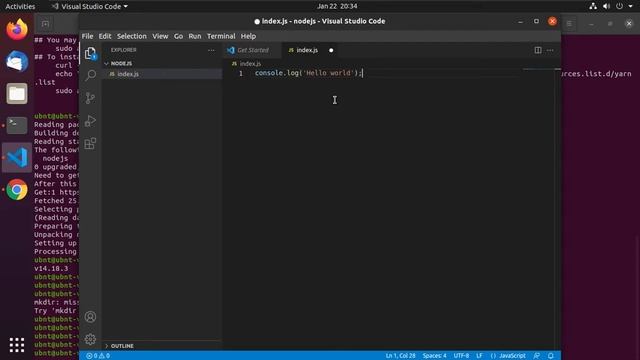Open notifications bell in status bar
Image resolution: width=640 pixels, height=360 pixels.
pyautogui.click(x=551, y=356)
